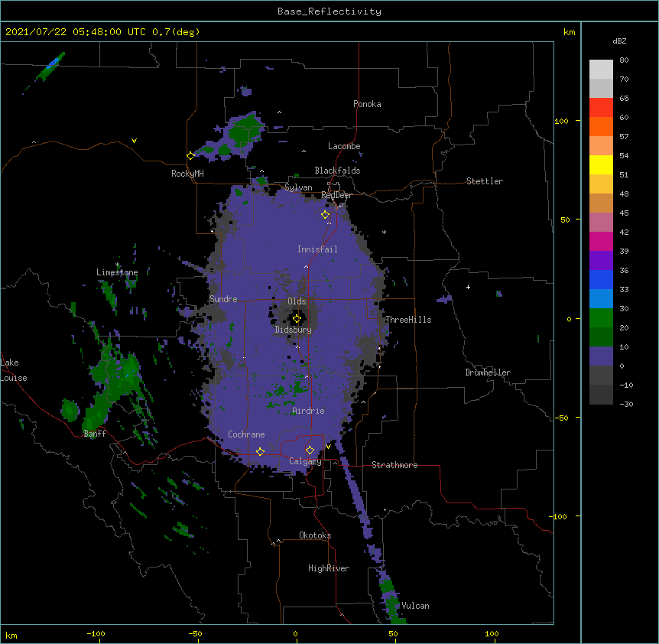Click the green echo band near Vulcan
659x644 pixels.
coord(391,599)
